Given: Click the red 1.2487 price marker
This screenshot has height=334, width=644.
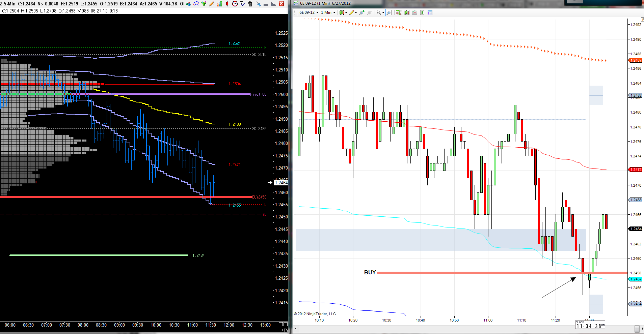Looking at the screenshot, I should point(635,60).
